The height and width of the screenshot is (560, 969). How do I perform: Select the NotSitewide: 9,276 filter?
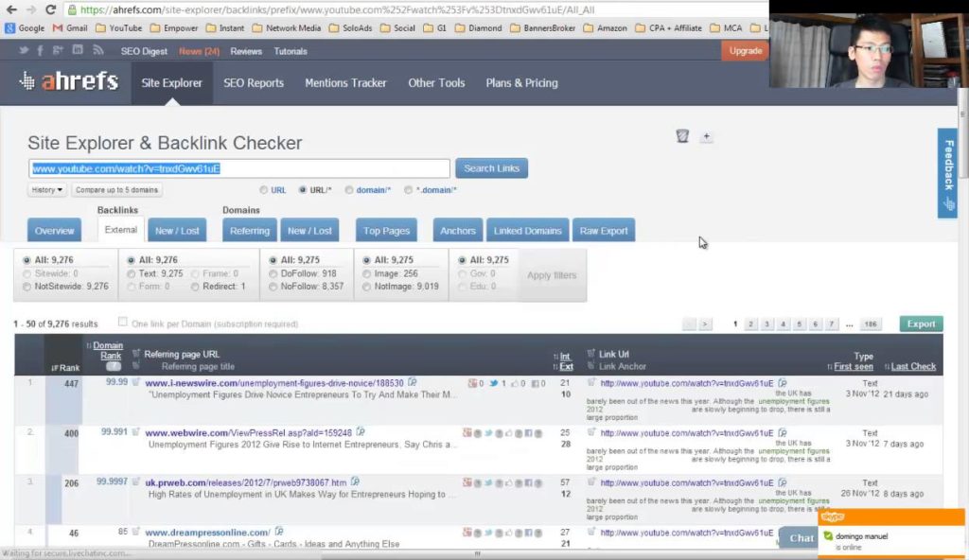coord(26,287)
